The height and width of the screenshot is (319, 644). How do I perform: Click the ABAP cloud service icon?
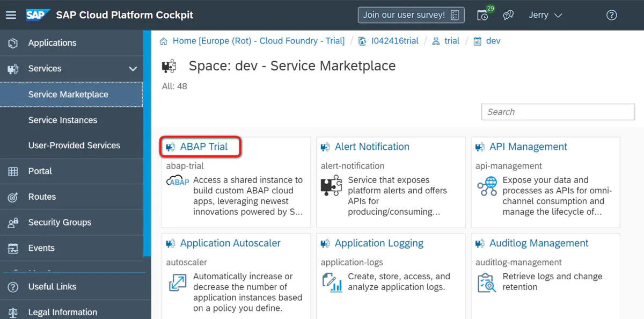click(178, 181)
